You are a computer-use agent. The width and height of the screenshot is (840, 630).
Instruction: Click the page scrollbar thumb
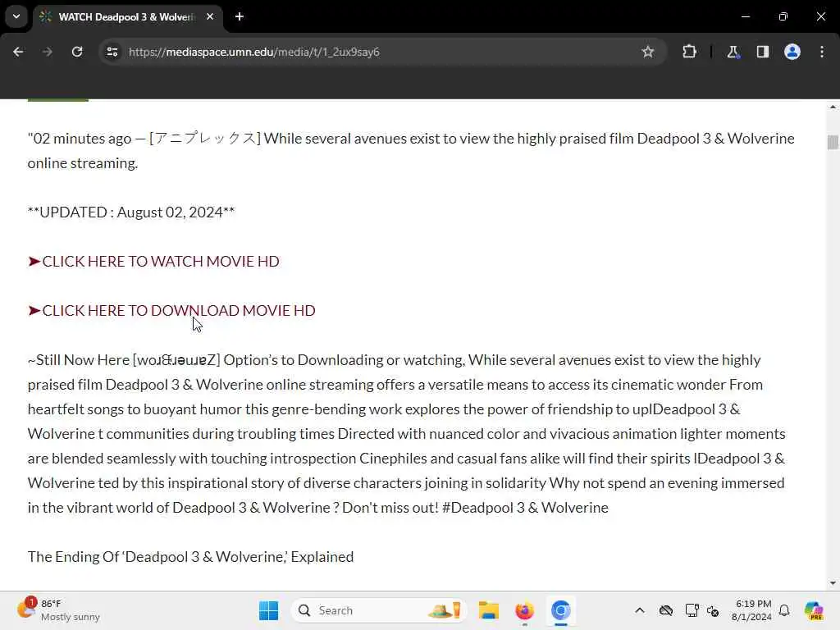[832, 142]
